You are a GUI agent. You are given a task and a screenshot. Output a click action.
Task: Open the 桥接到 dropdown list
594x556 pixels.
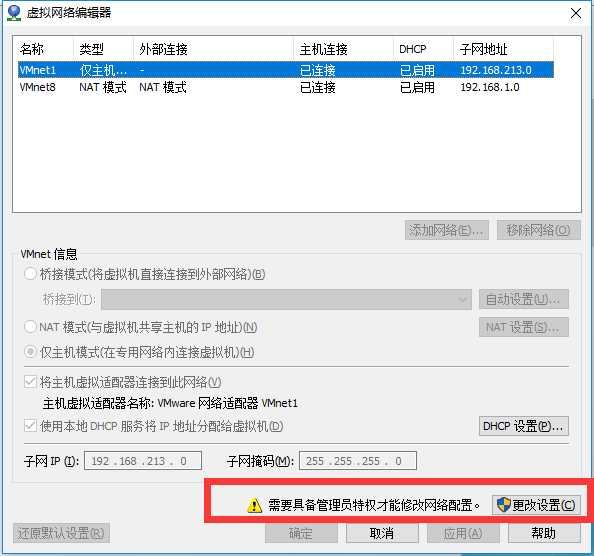(x=286, y=300)
